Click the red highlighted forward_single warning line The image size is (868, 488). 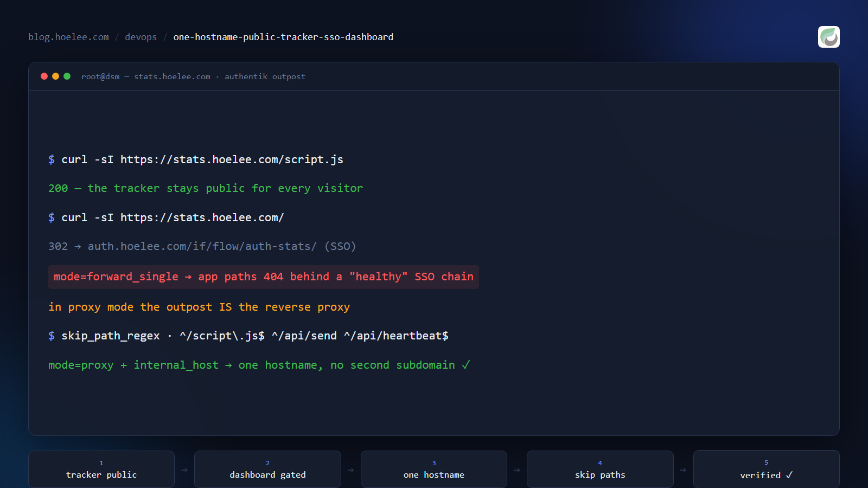[x=264, y=277]
